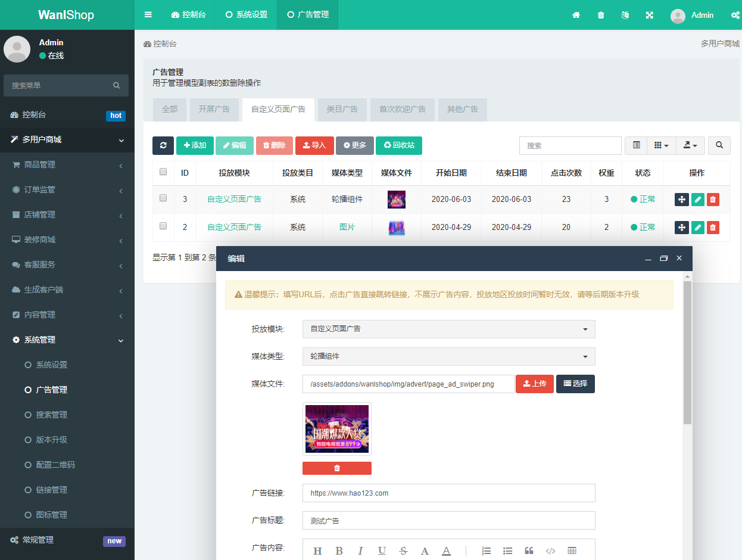Toggle the sidebar hamburger menu icon
Screen dimensions: 742x560
(148, 15)
